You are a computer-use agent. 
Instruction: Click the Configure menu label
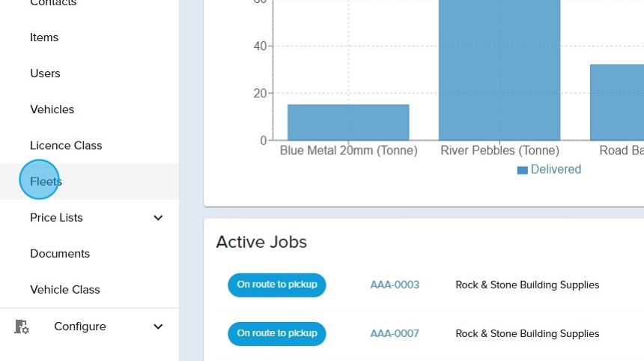pyautogui.click(x=79, y=327)
